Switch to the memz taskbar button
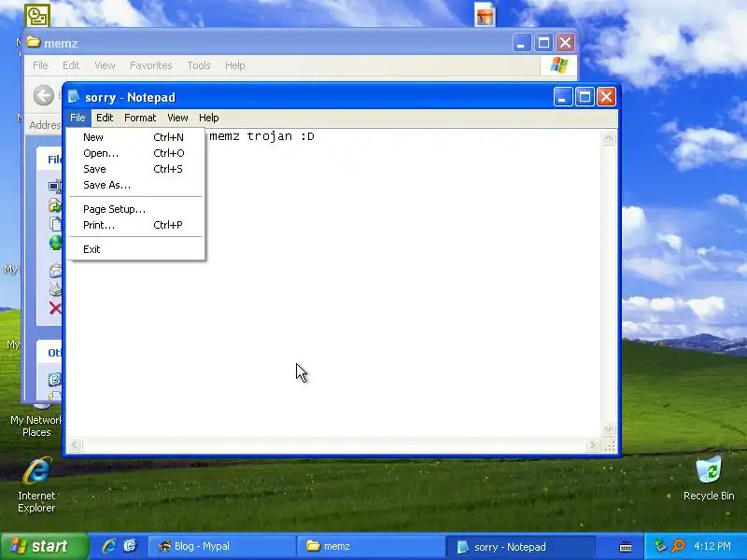 pos(371,546)
